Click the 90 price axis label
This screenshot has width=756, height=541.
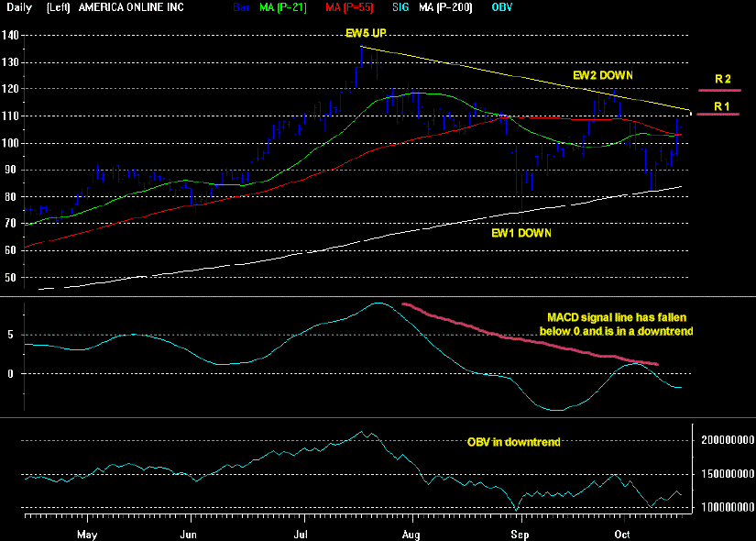pos(10,170)
